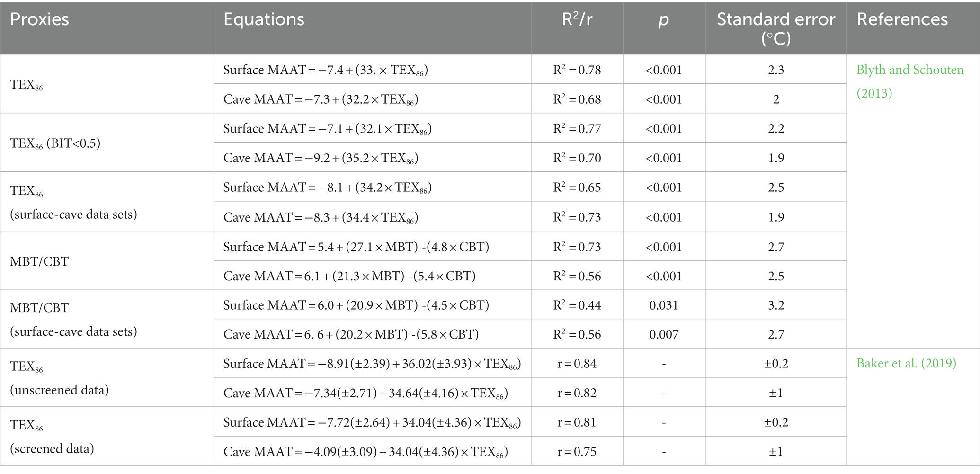Click the r = 0.84 correlation cell
The height and width of the screenshot is (474, 980).
(577, 363)
